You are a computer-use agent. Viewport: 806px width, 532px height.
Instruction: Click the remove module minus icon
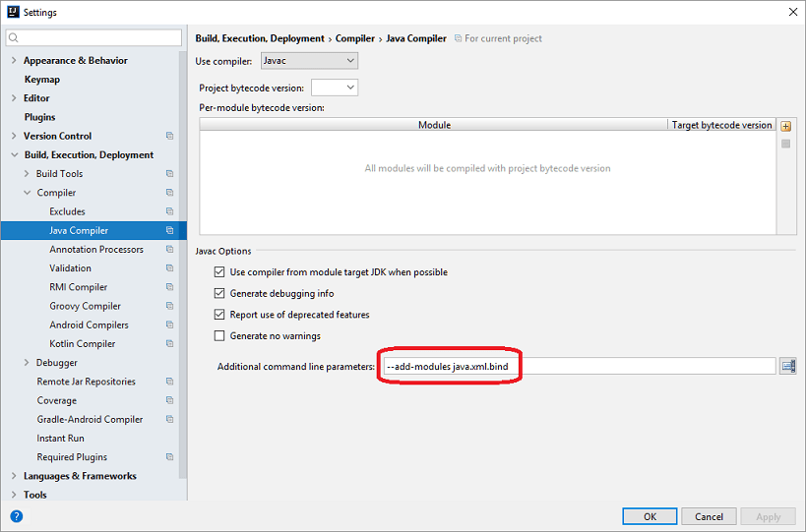pyautogui.click(x=785, y=144)
